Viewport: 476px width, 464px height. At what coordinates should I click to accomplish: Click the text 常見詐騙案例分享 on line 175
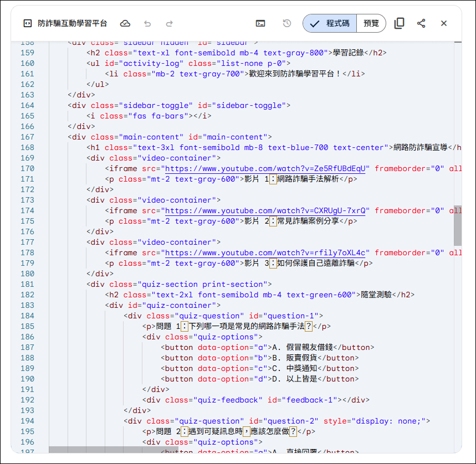308,221
